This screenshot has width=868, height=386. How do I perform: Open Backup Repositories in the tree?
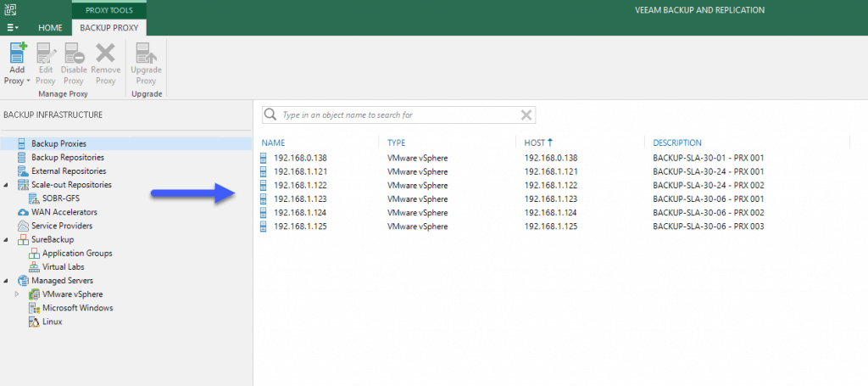click(x=67, y=158)
